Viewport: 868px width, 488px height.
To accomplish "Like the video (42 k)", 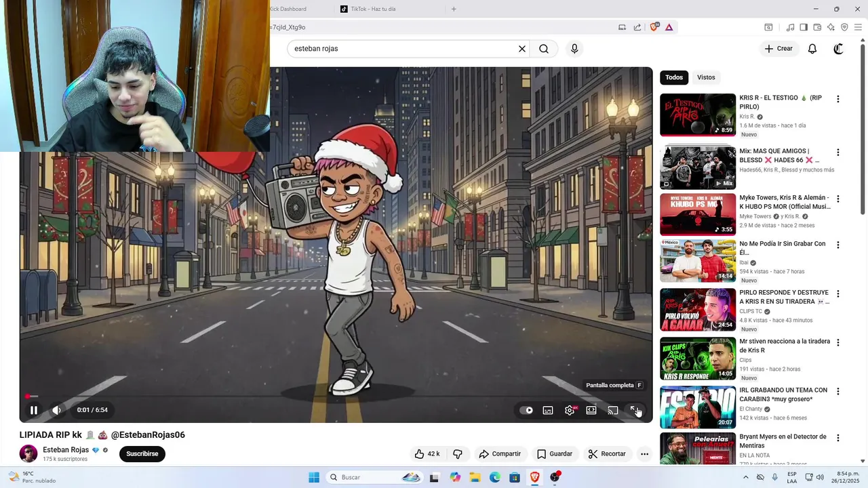I will coord(427,454).
